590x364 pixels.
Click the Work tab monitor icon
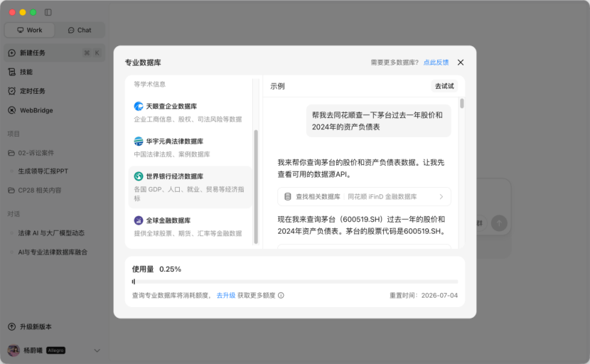[x=21, y=30]
